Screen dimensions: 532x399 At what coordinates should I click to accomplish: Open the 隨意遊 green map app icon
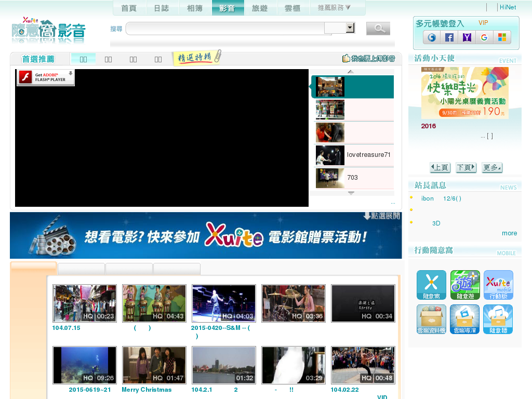pyautogui.click(x=465, y=285)
